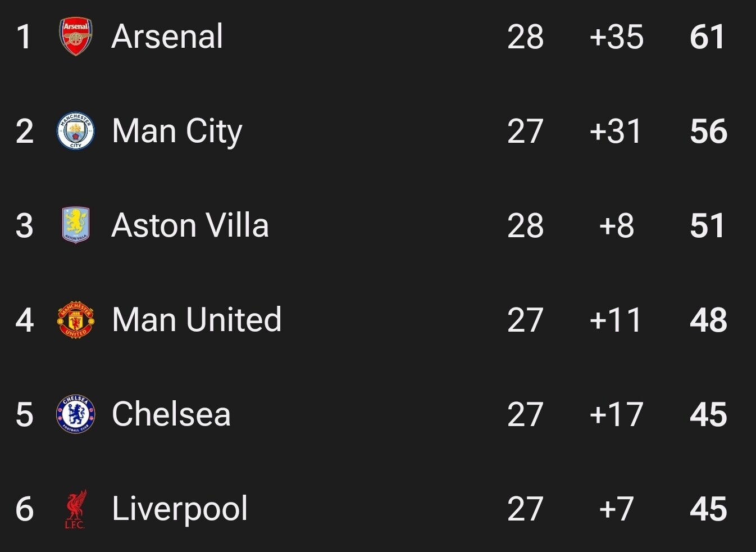
Task: Click Arsenal's +35 goal difference
Action: pos(617,37)
